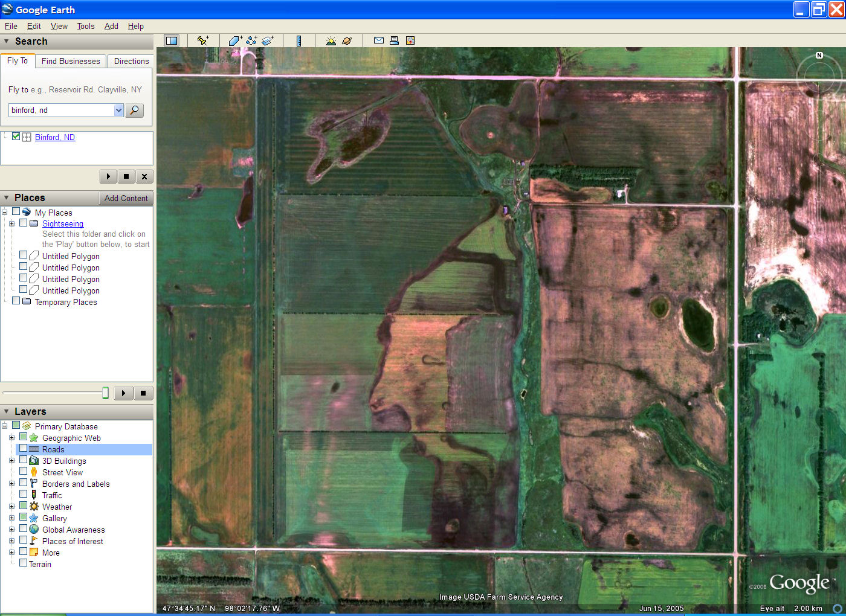This screenshot has width=846, height=616.
Task: Expand the Geographic Web layer node
Action: pos(11,438)
